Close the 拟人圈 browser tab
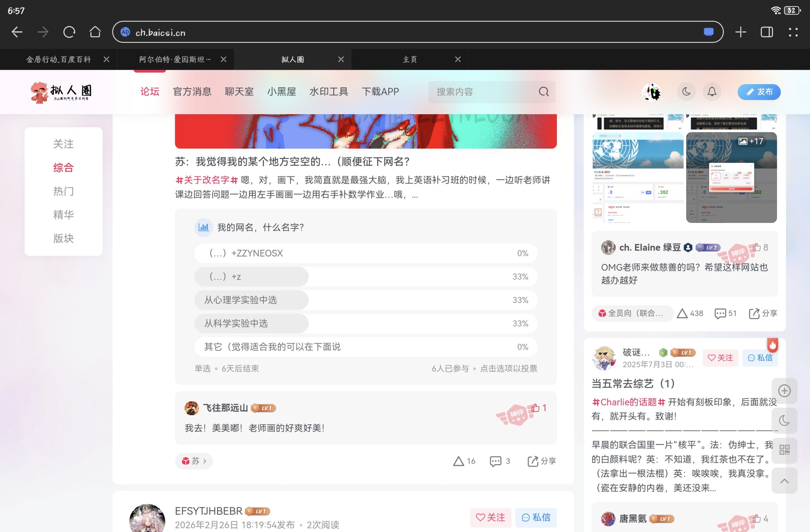 [x=341, y=59]
